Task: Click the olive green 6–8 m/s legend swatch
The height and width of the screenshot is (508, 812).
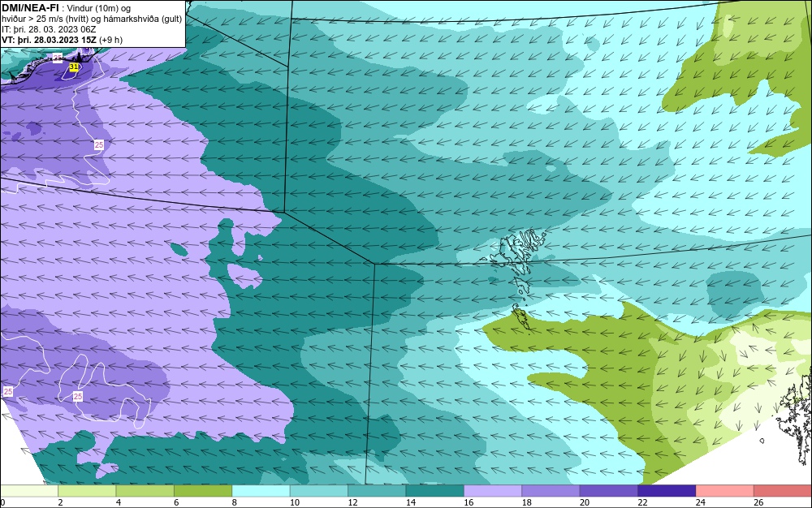Action: (x=203, y=491)
